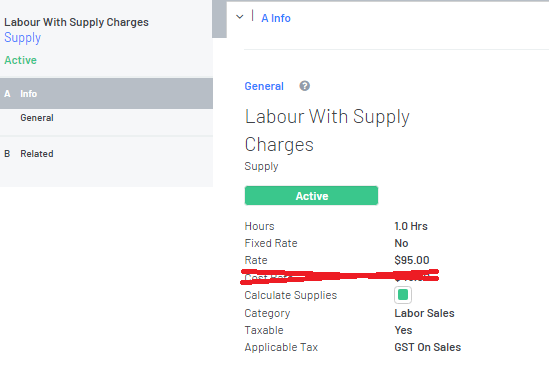Click the sidebar title Labour With Supply Charges

(76, 22)
